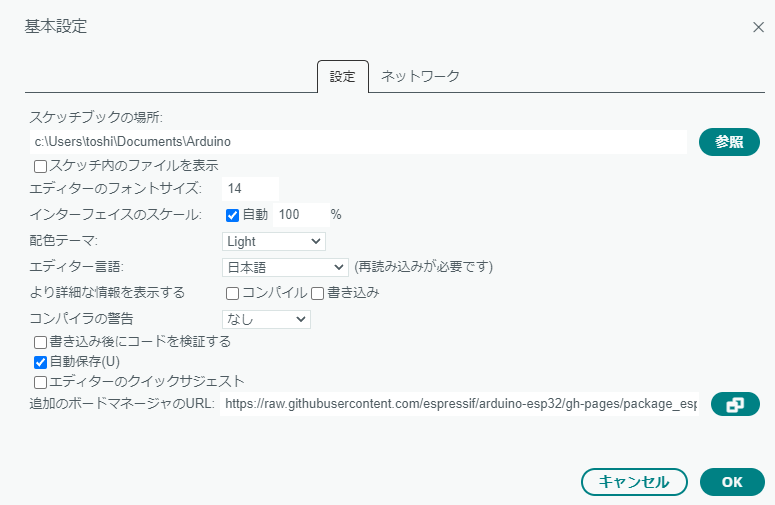Check 書き込み後にコードを検証する

click(41, 342)
